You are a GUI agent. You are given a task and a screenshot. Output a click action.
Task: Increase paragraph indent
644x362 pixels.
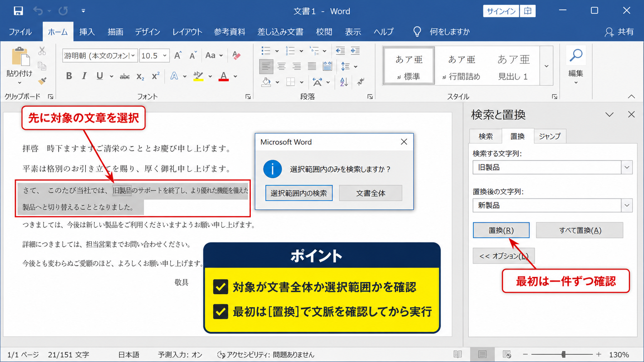point(355,51)
